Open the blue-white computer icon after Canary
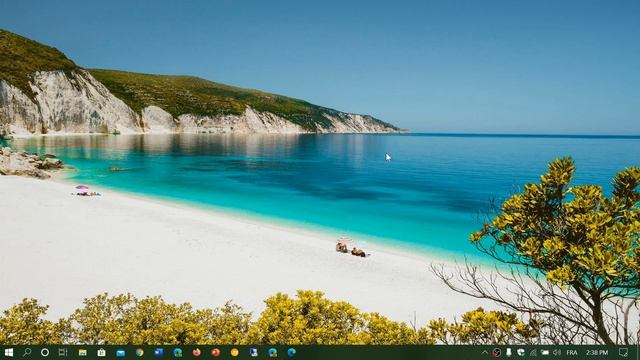The image size is (640, 360). pos(253,352)
